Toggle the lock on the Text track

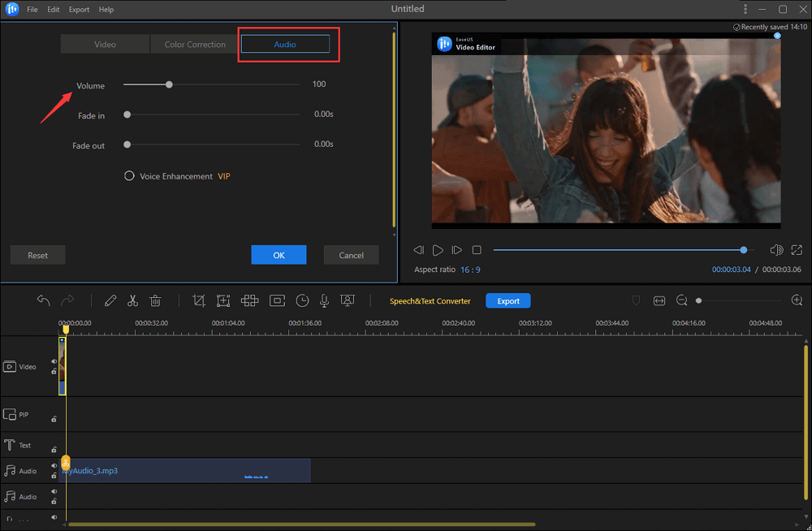tap(54, 449)
